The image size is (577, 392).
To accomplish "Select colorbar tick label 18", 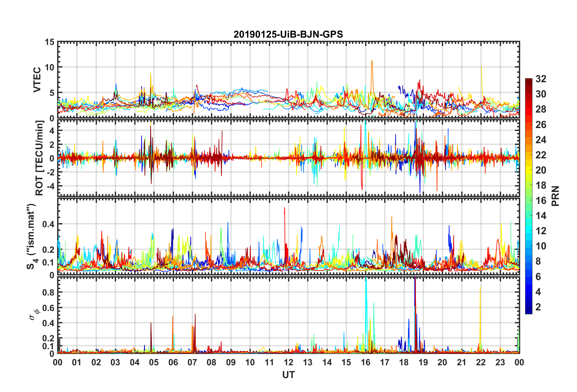I will (x=541, y=185).
